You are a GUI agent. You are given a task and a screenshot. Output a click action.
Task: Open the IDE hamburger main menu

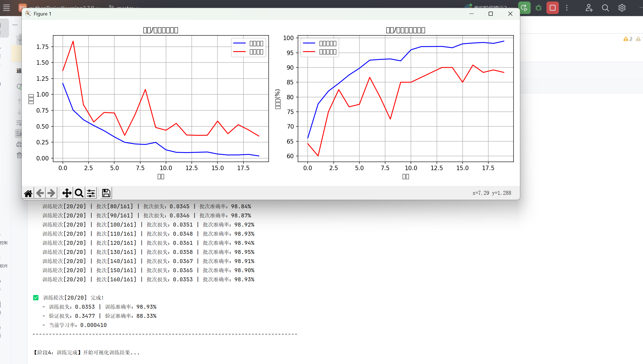click(x=6, y=8)
